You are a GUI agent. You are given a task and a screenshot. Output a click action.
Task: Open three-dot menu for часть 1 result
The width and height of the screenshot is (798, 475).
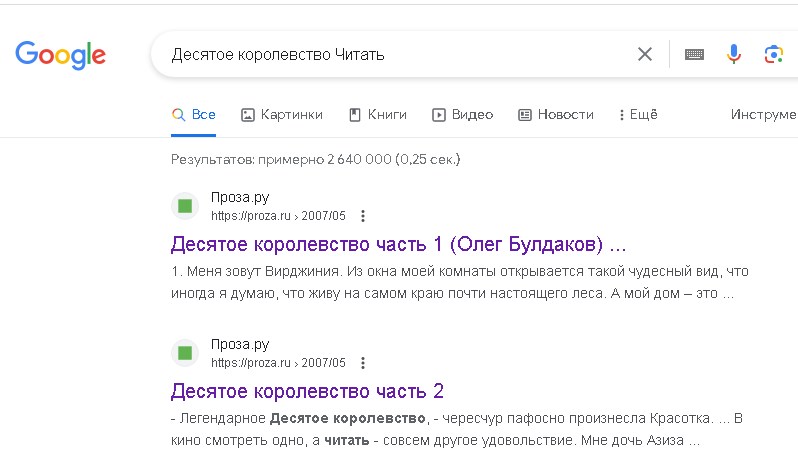pos(363,216)
